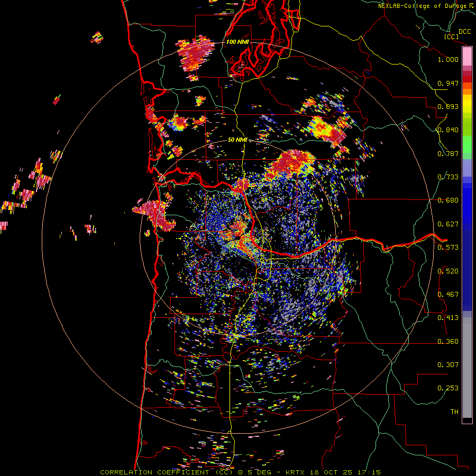The width and height of the screenshot is (476, 476).
Task: Click the 0.307 color scale value
Action: 448,365
